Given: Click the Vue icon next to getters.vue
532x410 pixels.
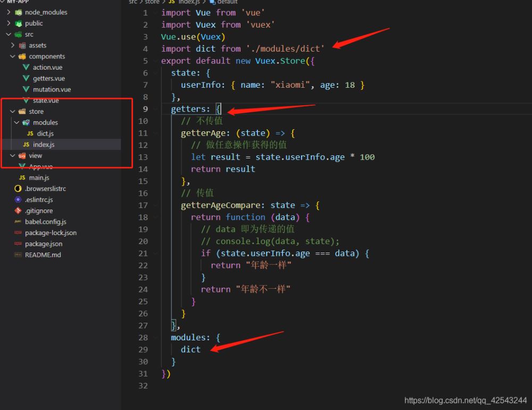Looking at the screenshot, I should (26, 79).
